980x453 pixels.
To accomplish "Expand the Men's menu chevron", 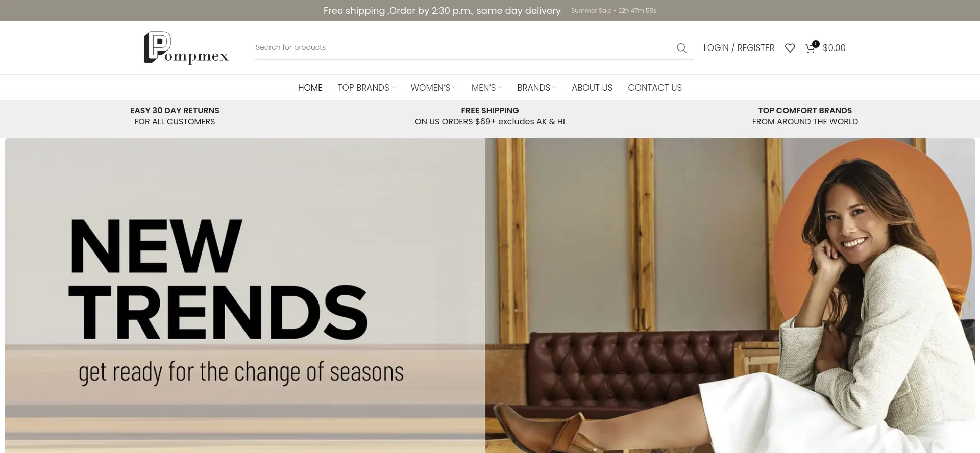I will [500, 88].
